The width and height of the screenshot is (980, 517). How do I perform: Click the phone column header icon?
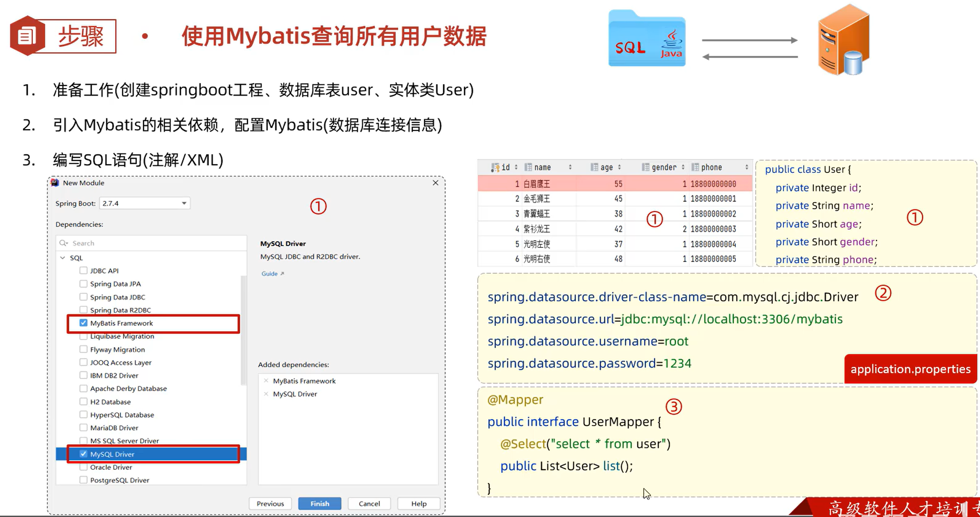pos(695,167)
